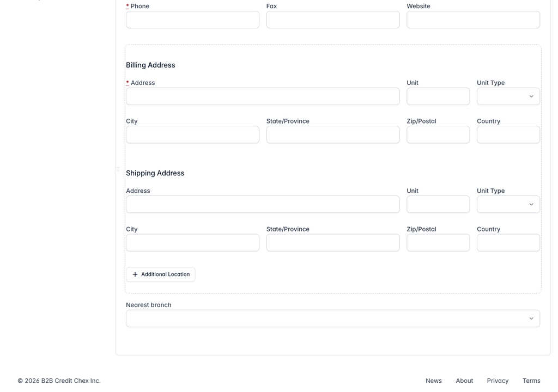
Task: Select the Shipping Unit field
Action: click(x=438, y=204)
